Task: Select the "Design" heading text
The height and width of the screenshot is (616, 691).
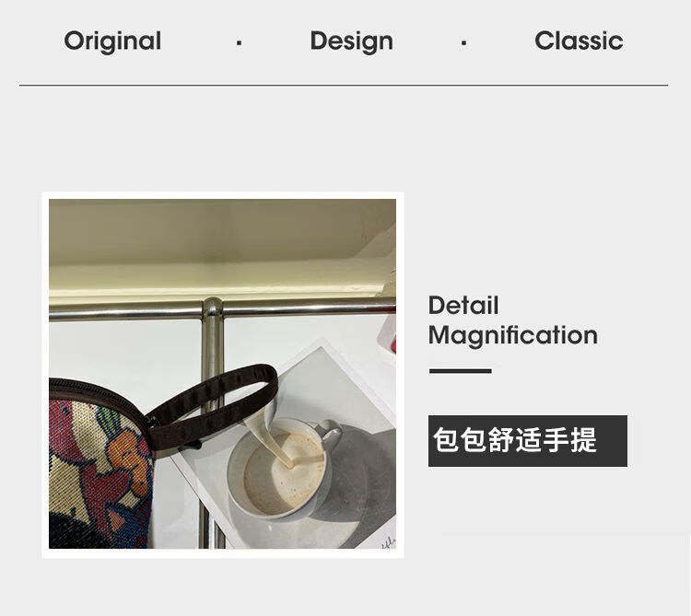Action: [x=351, y=41]
